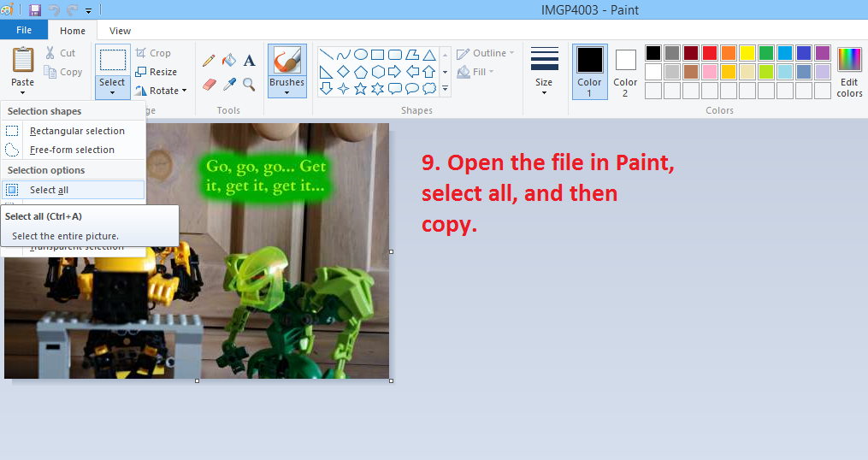Screen dimensions: 868x460
Task: Click the Paste clipboard icon
Action: (x=23, y=60)
